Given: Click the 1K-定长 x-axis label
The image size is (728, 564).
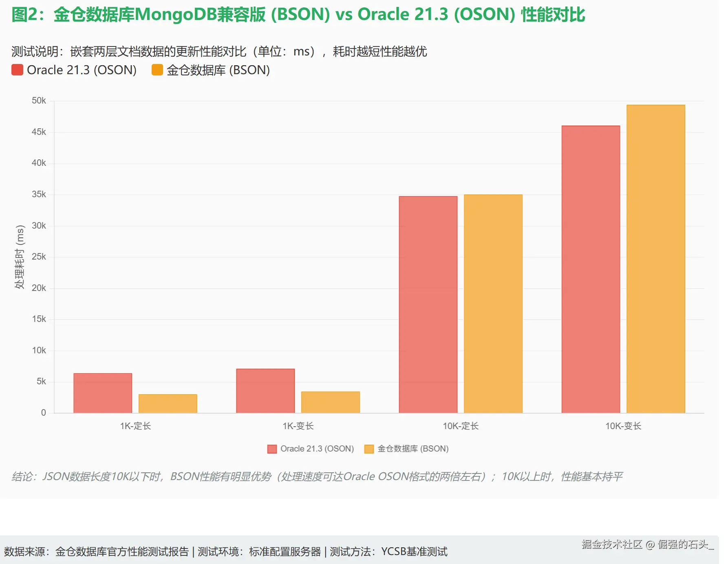Looking at the screenshot, I should coord(135,426).
